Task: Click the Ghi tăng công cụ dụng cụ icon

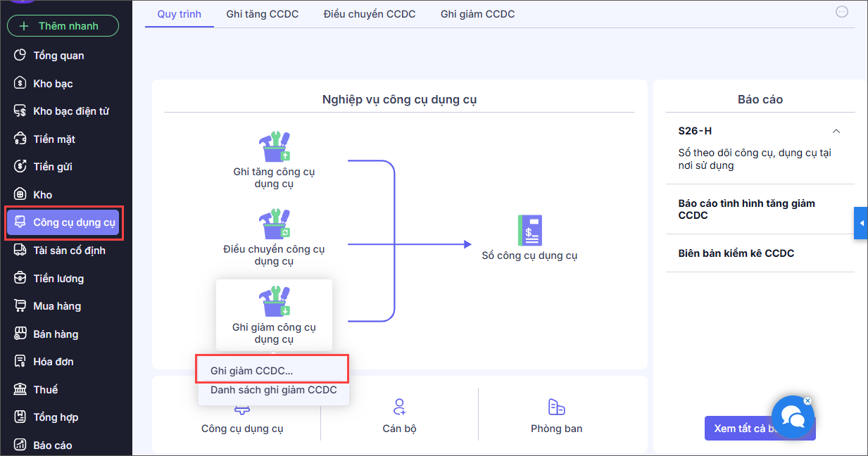Action: point(274,147)
